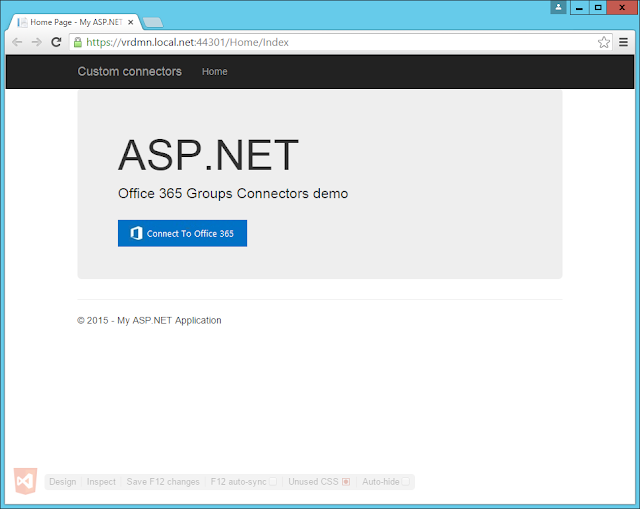Reload the page with refresh icon

(x=56, y=42)
